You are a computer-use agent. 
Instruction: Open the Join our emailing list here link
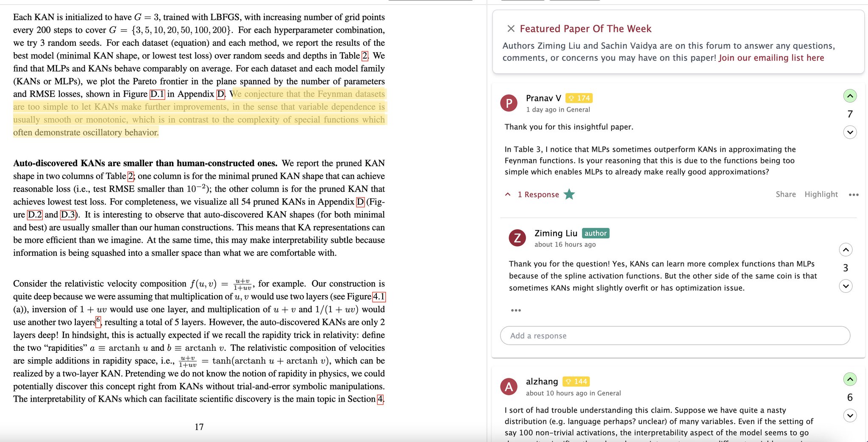[771, 58]
